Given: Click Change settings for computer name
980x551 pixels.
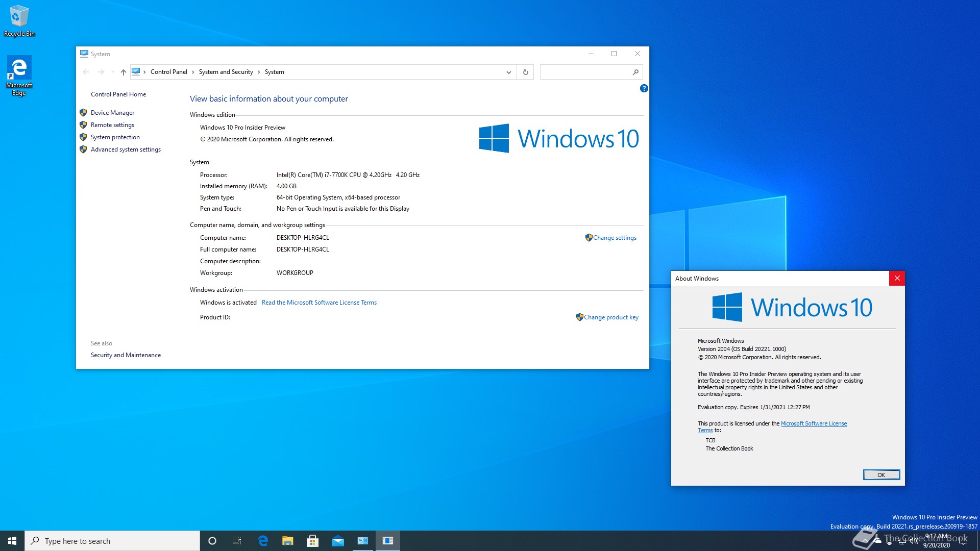Looking at the screenshot, I should tap(615, 238).
